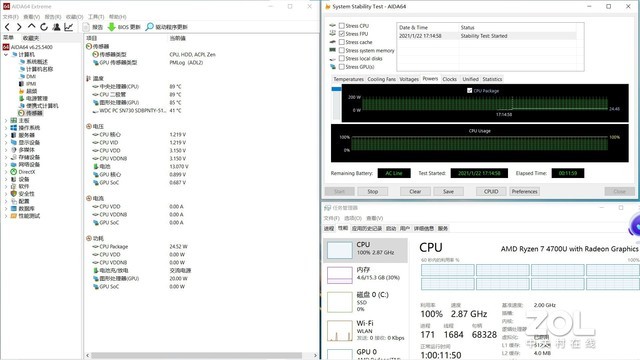
Task: Select IPMI in the AIDA64 tree
Action: [x=31, y=84]
